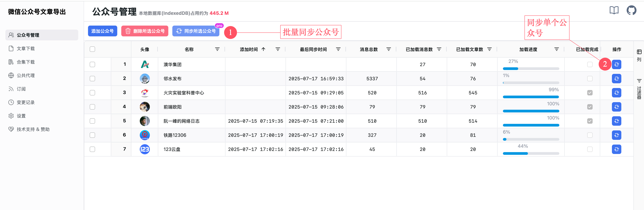Open the documentation book icon
The image size is (644, 210).
[614, 10]
